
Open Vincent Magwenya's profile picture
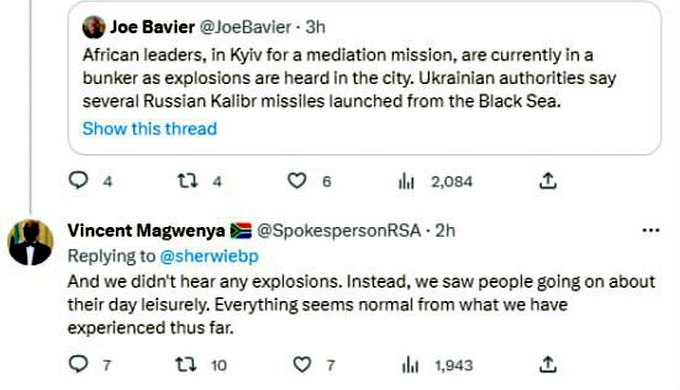pyautogui.click(x=30, y=243)
